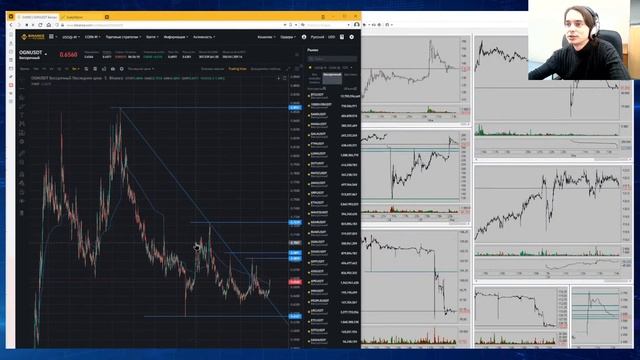Select the text T drawing tool

(x=22, y=115)
